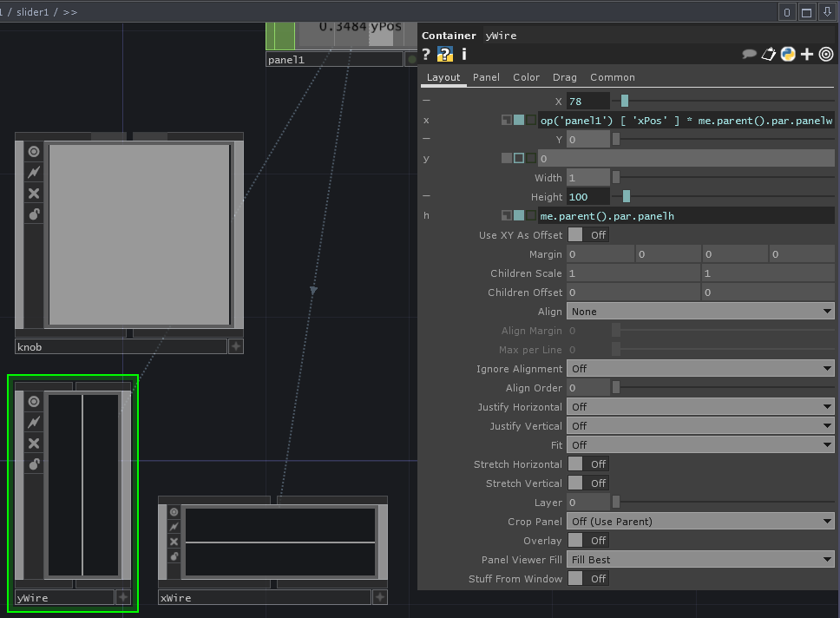This screenshot has width=840, height=618.
Task: Toggle the viewer active icon on knob node
Action: (x=34, y=152)
